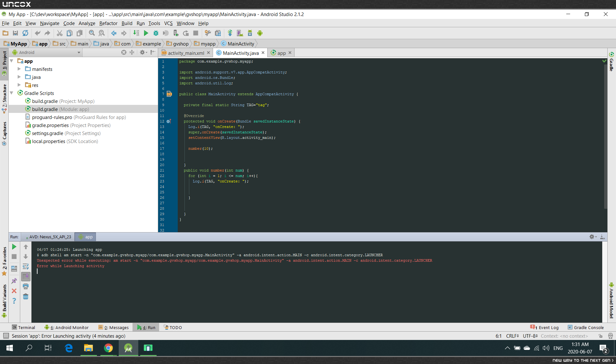616x364 pixels.
Task: Click the Collapse All icon in Project panel
Action: point(132,52)
